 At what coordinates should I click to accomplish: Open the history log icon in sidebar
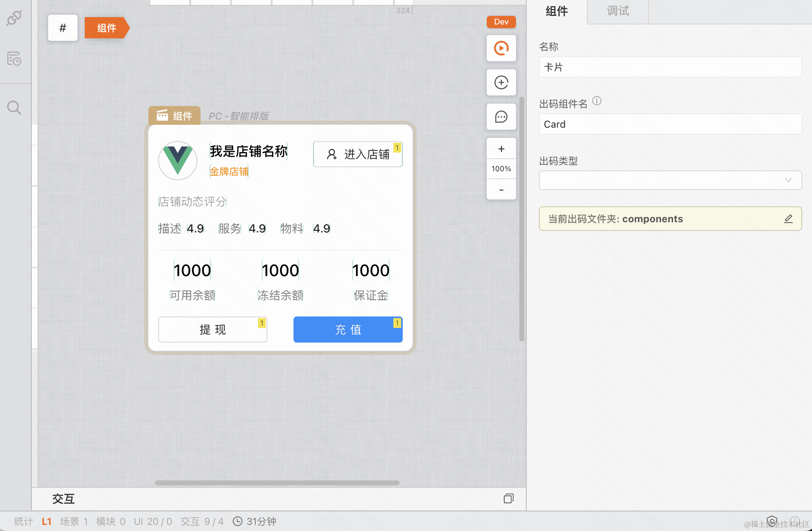click(x=14, y=59)
